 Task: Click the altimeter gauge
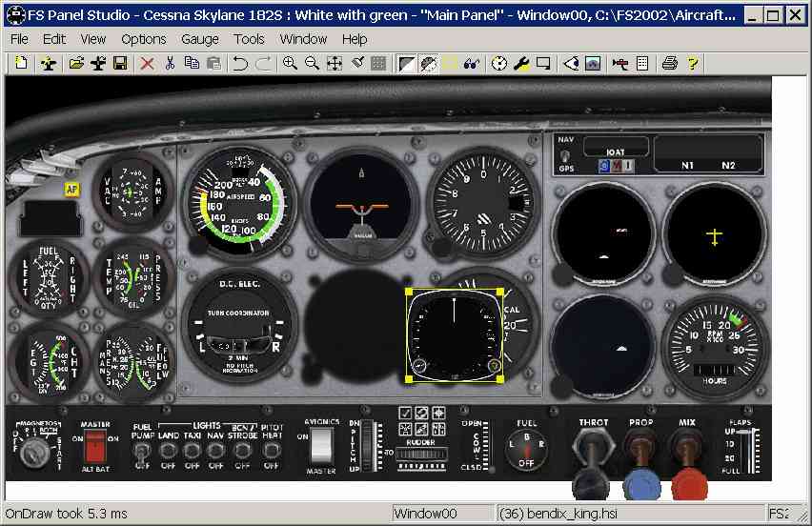[x=482, y=204]
